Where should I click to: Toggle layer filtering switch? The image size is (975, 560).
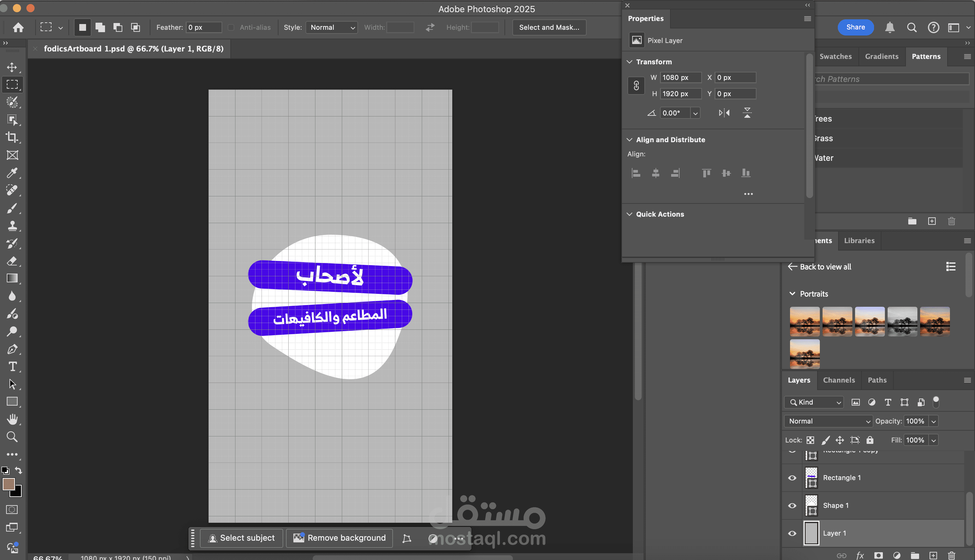click(x=936, y=402)
